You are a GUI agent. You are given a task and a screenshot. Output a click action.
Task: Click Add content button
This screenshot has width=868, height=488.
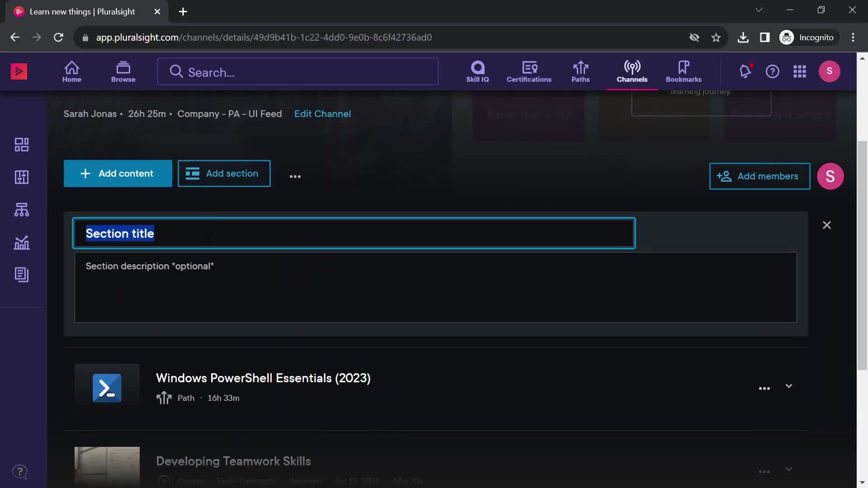(x=118, y=174)
